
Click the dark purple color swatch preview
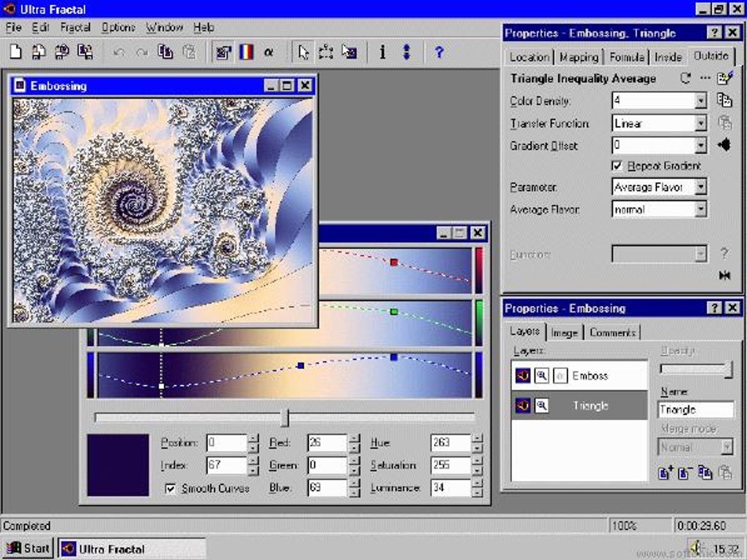[118, 466]
